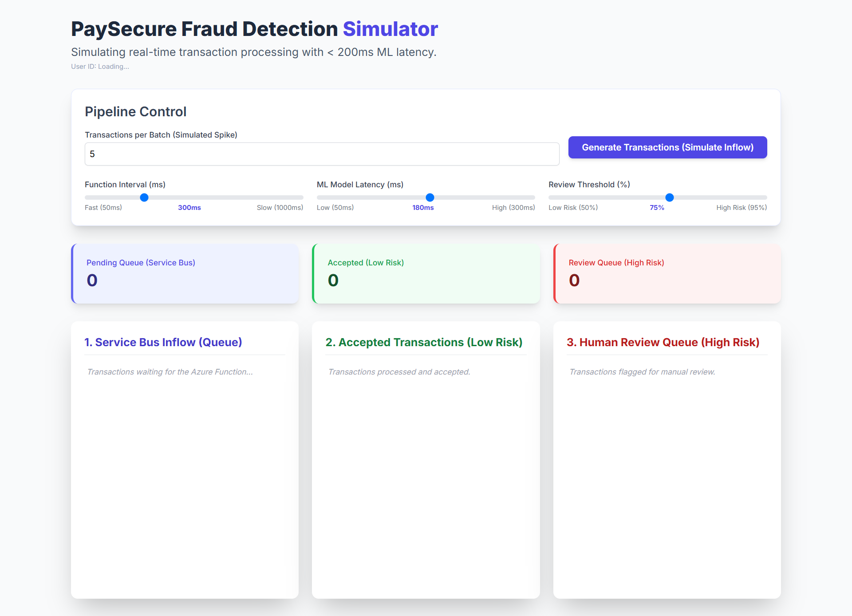852x616 pixels.
Task: Click Generate Transactions (Simulate Inflow) button
Action: tap(667, 147)
